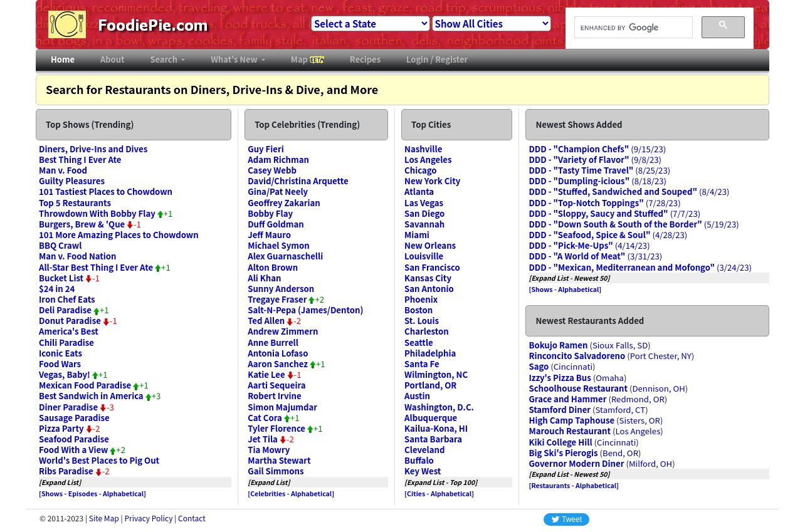The height and width of the screenshot is (532, 805).
Task: Open Ribs Paradise show link
Action: (66, 471)
